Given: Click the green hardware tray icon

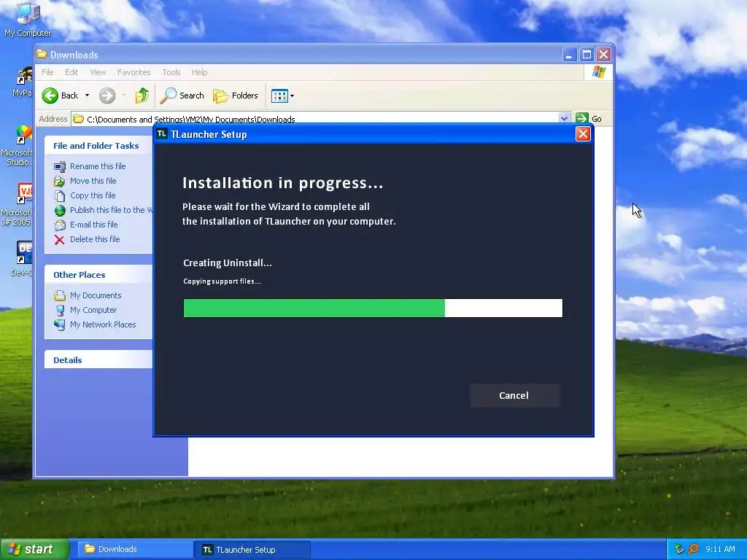Looking at the screenshot, I should point(679,549).
